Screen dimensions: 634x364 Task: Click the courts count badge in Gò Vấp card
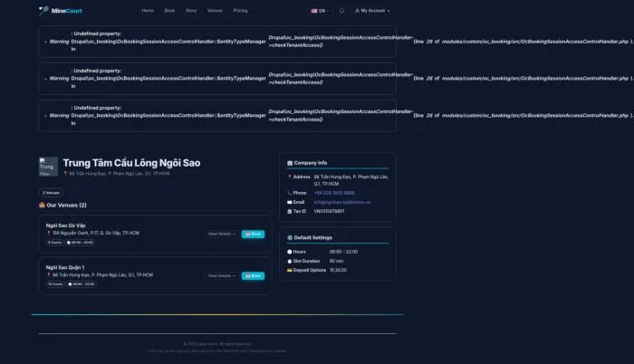(54, 243)
